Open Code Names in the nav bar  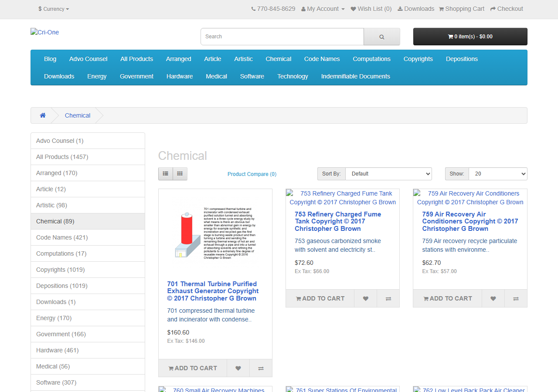point(322,59)
